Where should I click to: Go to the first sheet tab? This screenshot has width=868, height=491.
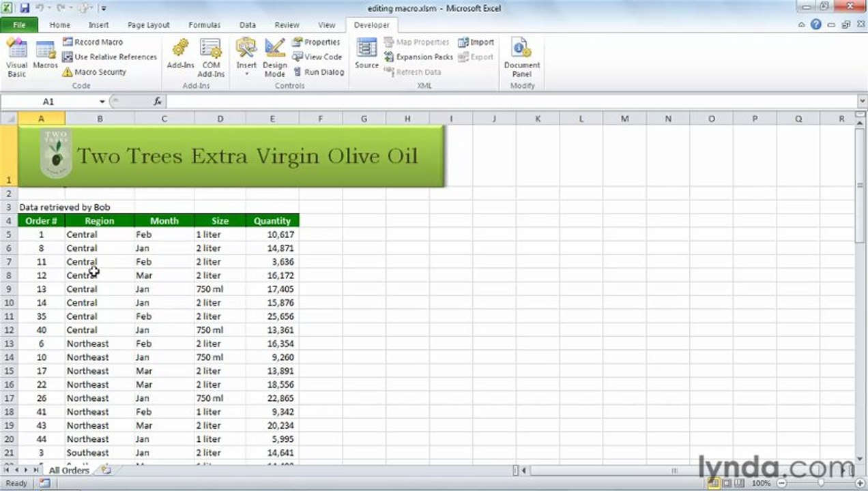(7, 471)
